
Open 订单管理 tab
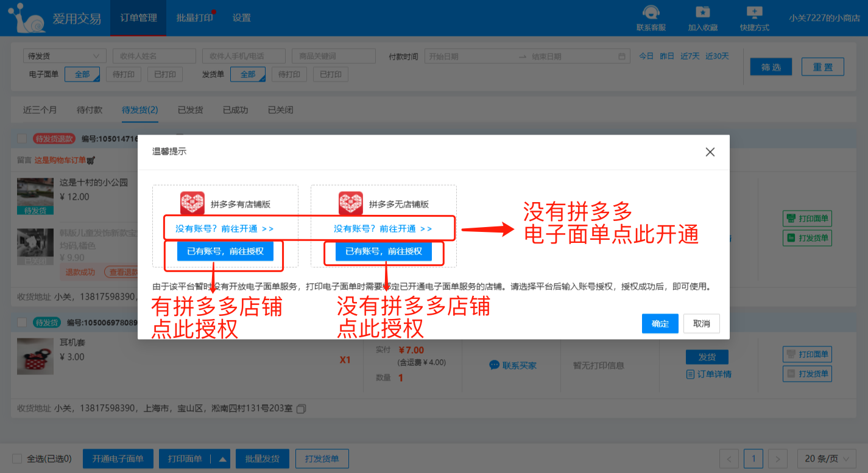[x=138, y=18]
